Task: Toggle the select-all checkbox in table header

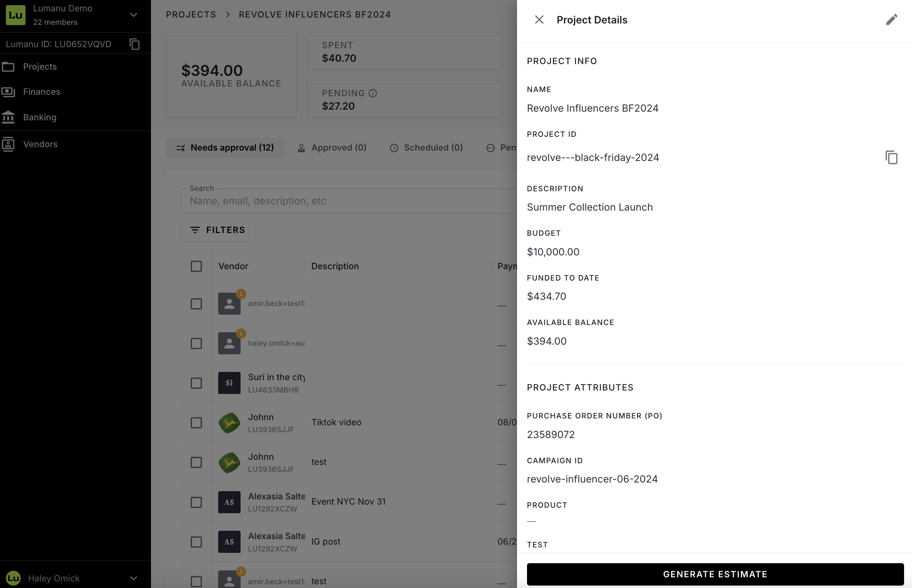Action: click(x=196, y=266)
